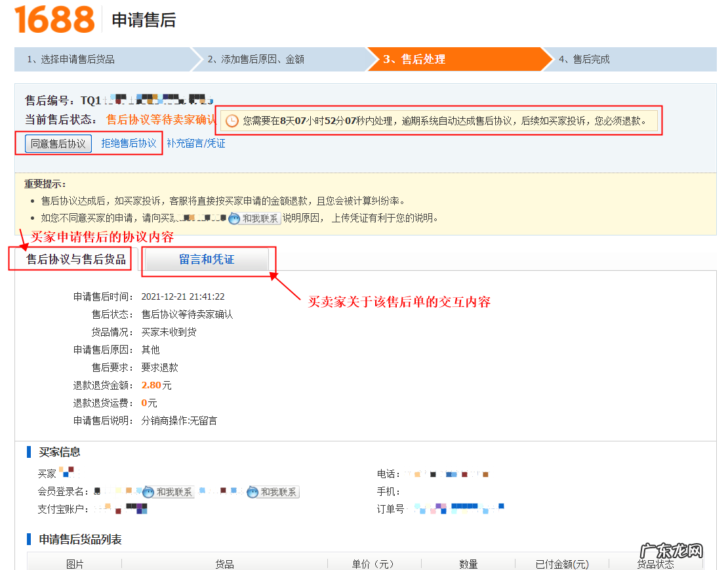Click the 1688 logo
This screenshot has height=570, width=728.
tap(54, 20)
